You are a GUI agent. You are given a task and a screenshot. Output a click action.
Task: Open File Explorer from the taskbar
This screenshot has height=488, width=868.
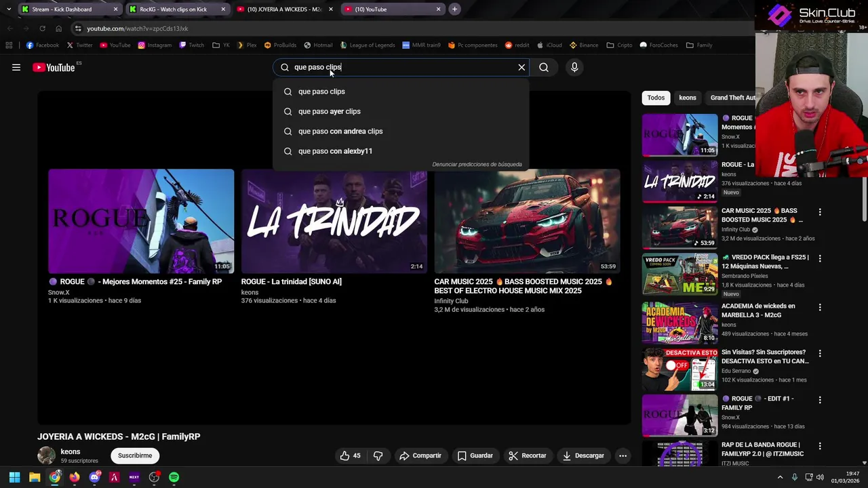pos(35,477)
